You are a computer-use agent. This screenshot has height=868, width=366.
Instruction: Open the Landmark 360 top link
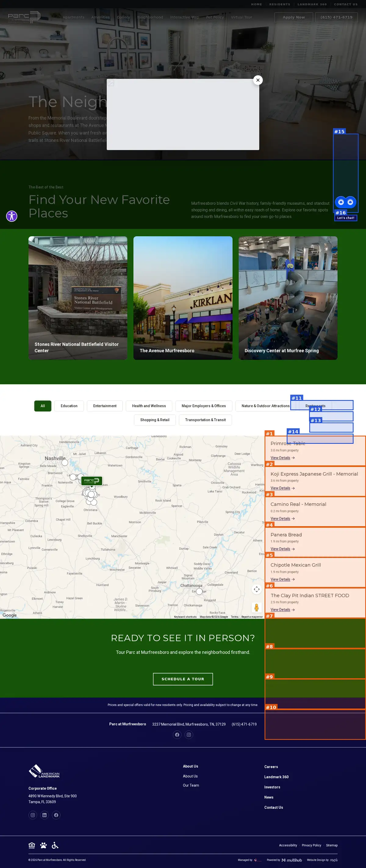pyautogui.click(x=312, y=4)
